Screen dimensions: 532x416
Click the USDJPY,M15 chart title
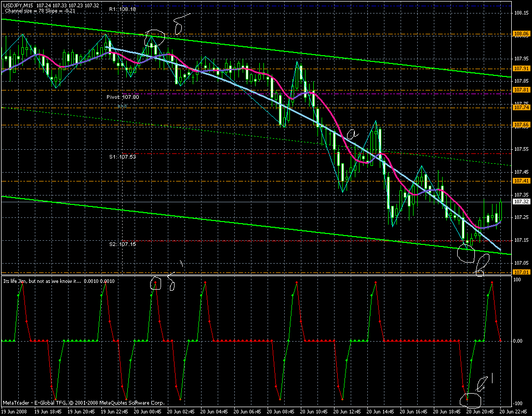pyautogui.click(x=18, y=5)
